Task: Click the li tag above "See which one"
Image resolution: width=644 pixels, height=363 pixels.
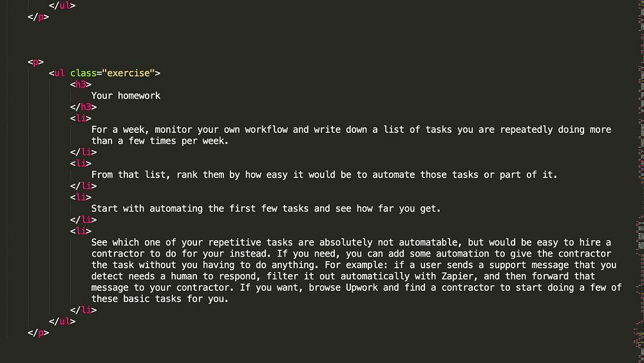Action: 80,231
